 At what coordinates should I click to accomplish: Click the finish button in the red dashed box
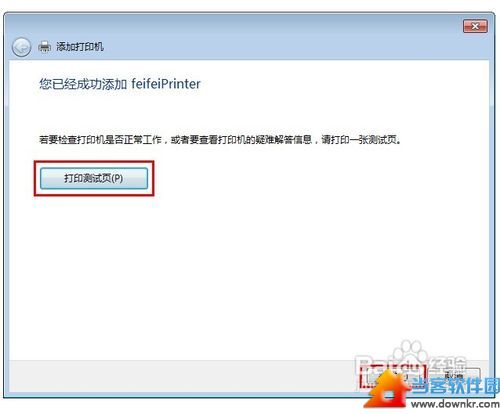392,376
